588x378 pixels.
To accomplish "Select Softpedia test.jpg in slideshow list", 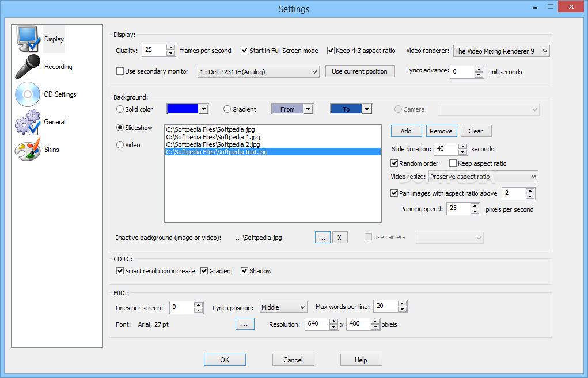I will coord(272,152).
